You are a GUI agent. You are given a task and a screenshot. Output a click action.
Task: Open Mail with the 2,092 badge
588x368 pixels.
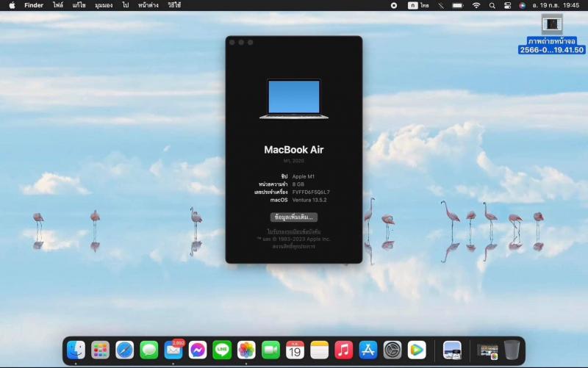(x=173, y=350)
